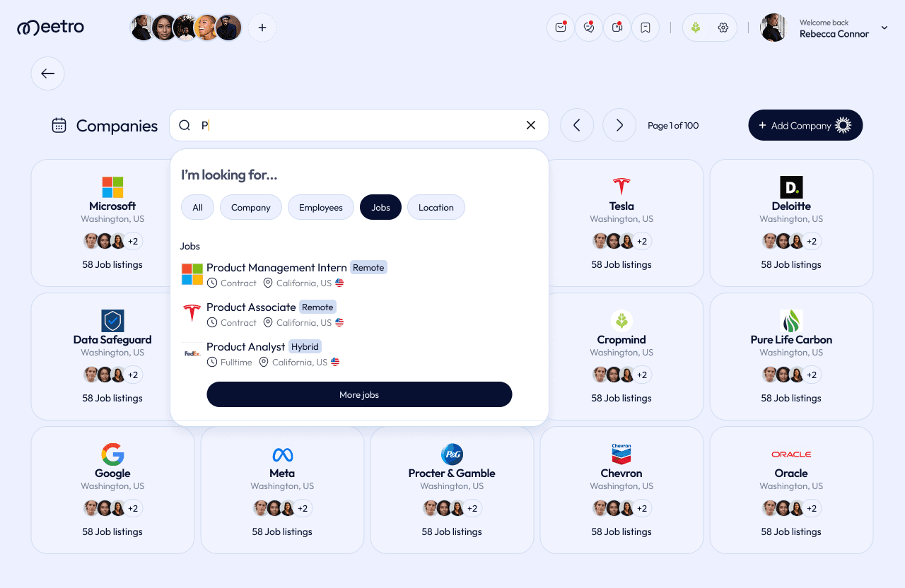The height and width of the screenshot is (588, 905).
Task: Click the Deloitte company card logo
Action: click(791, 187)
